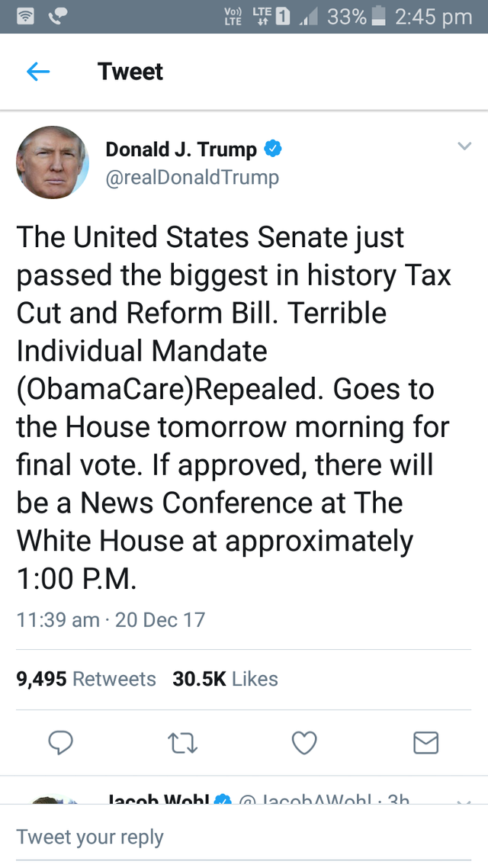This screenshot has width=488, height=868.
Task: Go back using the blue arrow
Action: click(38, 72)
